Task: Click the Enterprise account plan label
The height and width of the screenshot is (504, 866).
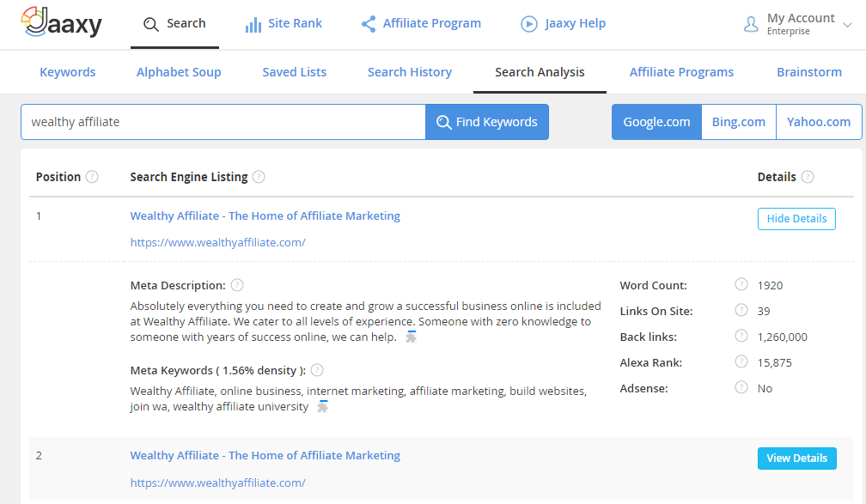Action: 788,32
